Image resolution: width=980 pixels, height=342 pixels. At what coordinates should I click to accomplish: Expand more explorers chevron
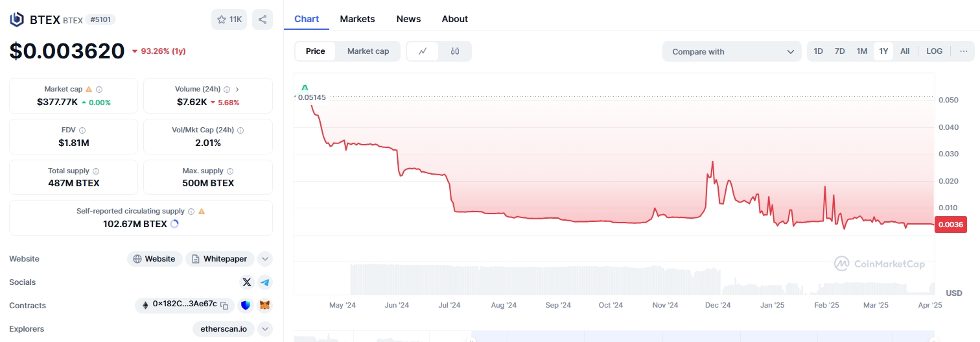pos(265,329)
